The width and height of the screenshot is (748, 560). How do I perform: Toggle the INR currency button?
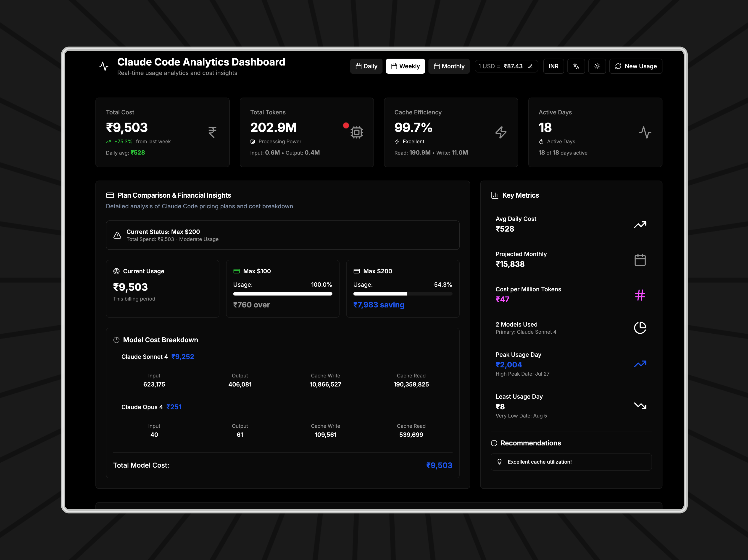553,66
